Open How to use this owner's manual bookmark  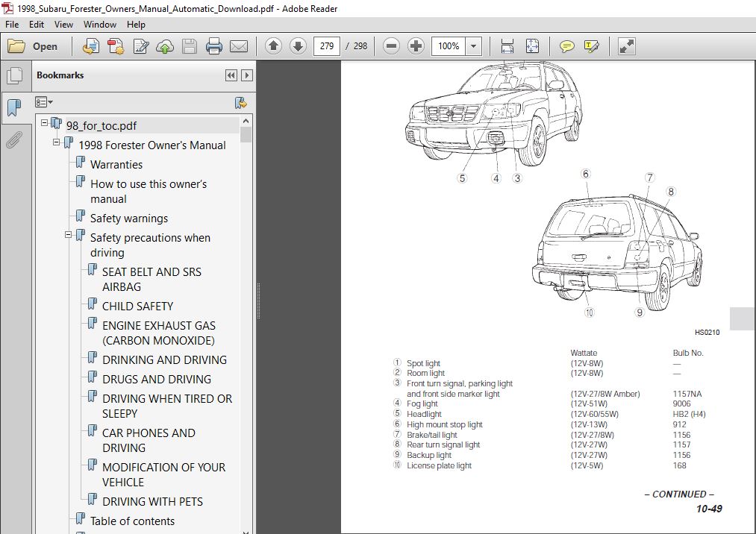pyautogui.click(x=149, y=192)
